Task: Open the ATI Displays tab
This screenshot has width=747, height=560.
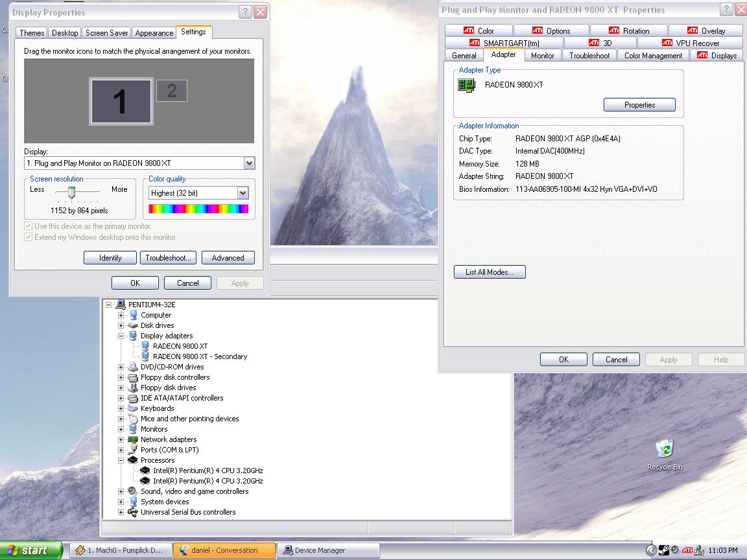Action: pyautogui.click(x=717, y=56)
